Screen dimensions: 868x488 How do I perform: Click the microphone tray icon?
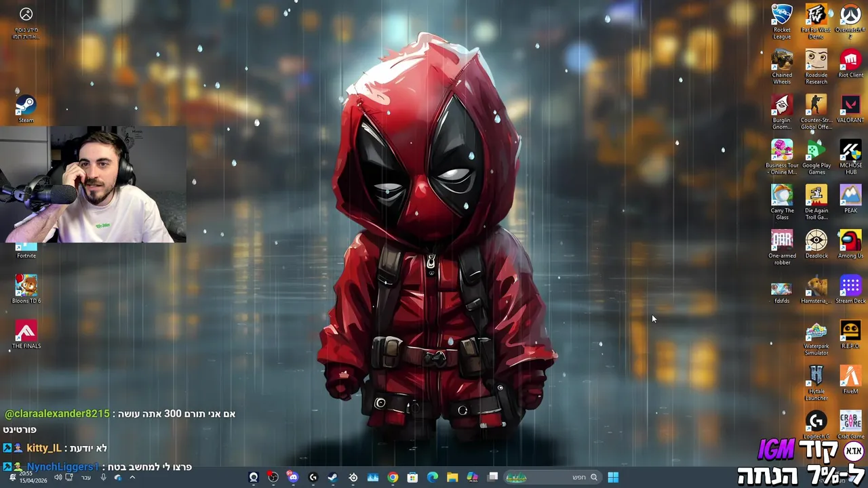[x=103, y=477]
